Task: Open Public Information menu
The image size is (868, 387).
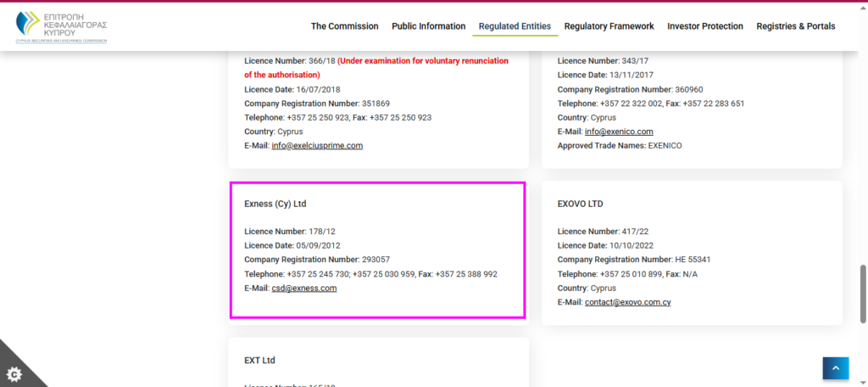Action: pyautogui.click(x=428, y=26)
